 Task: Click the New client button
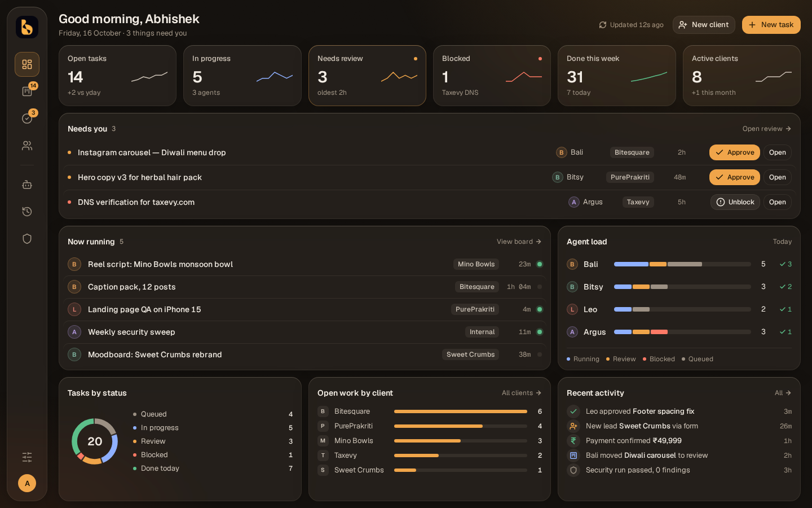tap(704, 25)
